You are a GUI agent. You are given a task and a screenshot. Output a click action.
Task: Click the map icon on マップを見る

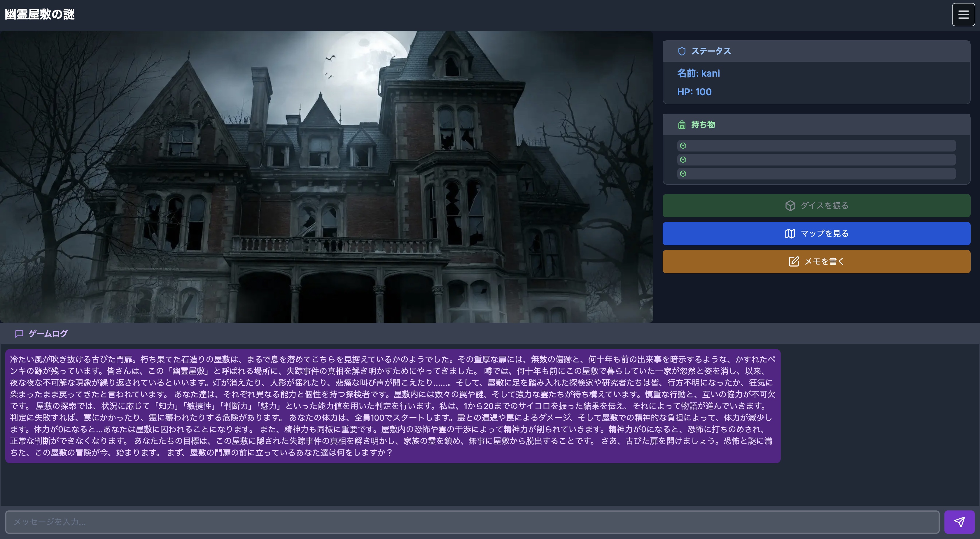tap(790, 234)
